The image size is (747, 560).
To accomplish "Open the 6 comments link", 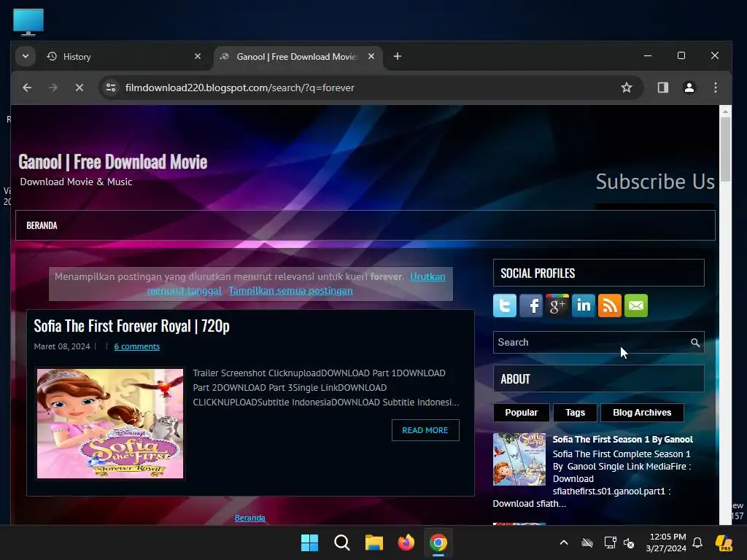I will [x=136, y=346].
